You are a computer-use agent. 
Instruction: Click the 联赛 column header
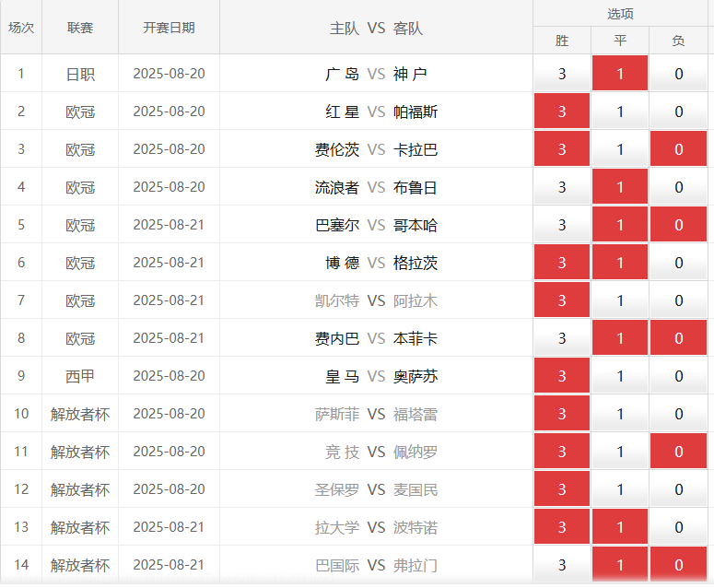(80, 28)
